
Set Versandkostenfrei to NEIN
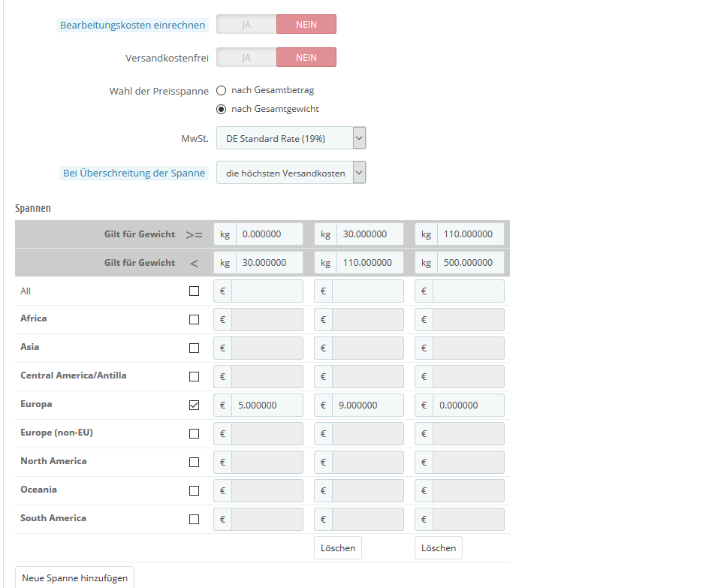coord(306,58)
